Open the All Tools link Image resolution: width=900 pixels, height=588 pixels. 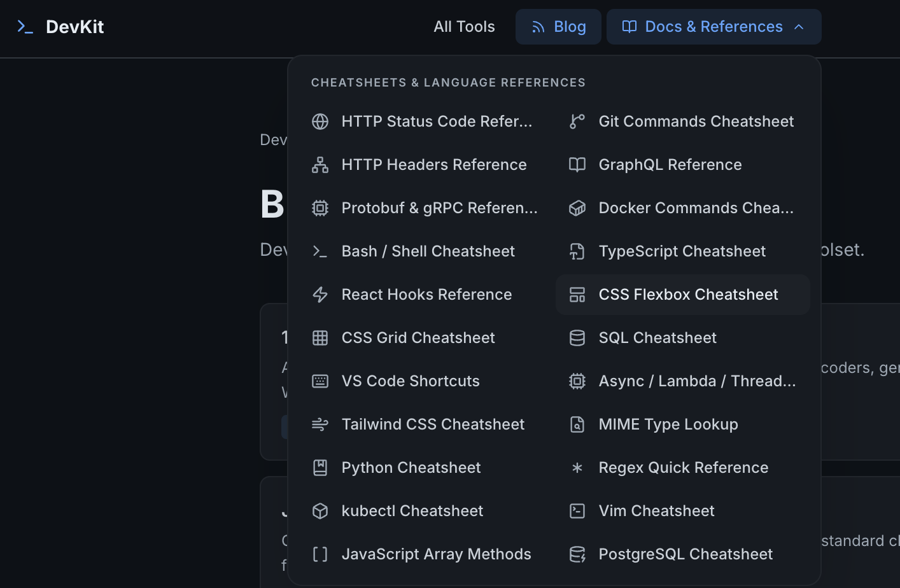click(x=464, y=27)
